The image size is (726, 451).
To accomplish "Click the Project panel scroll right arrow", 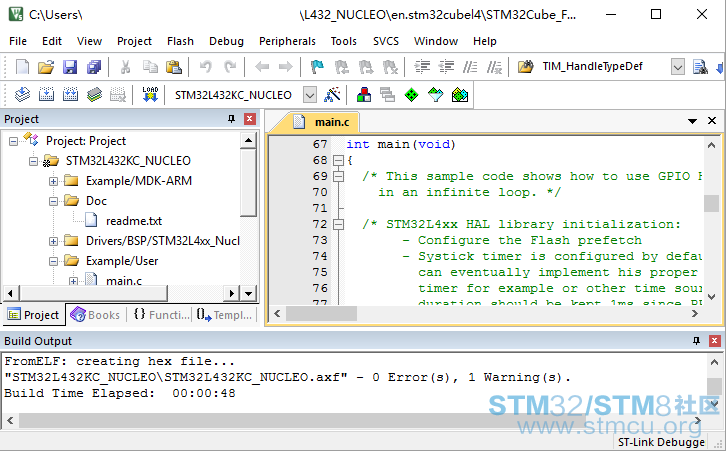I will pos(231,293).
